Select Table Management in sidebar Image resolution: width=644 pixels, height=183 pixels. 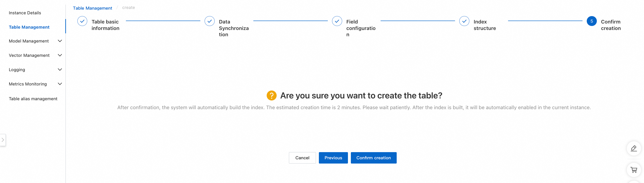click(29, 27)
